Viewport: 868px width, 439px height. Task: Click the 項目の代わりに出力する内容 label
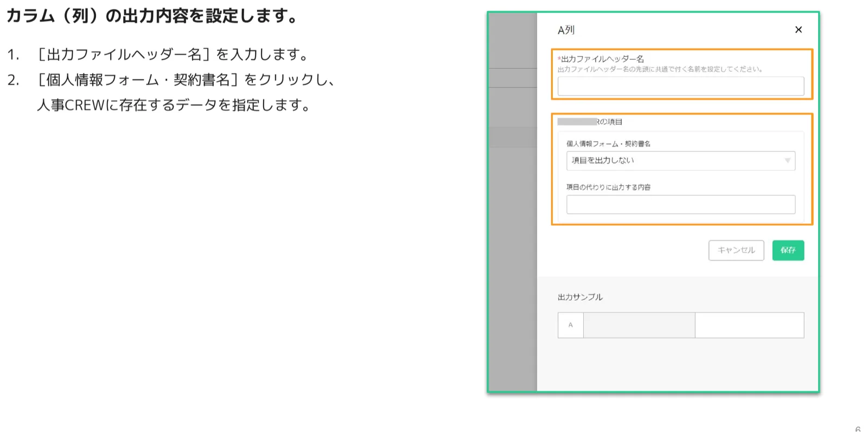(608, 187)
